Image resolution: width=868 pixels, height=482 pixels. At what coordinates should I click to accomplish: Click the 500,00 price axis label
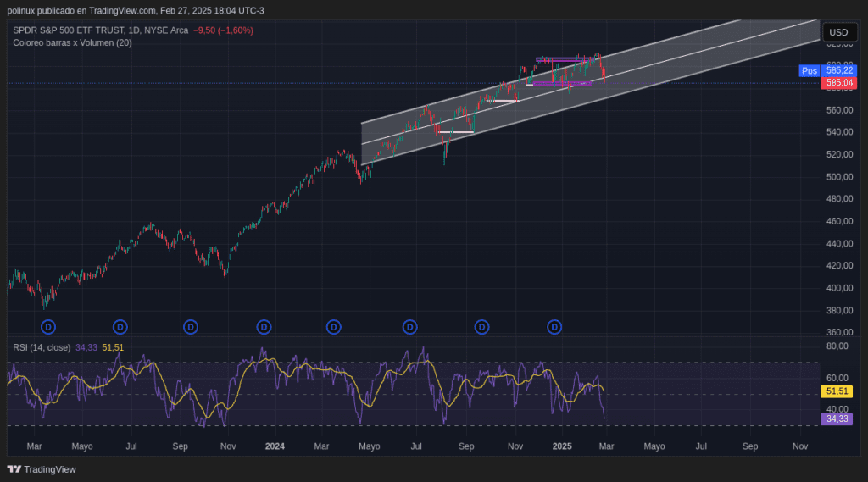point(839,177)
